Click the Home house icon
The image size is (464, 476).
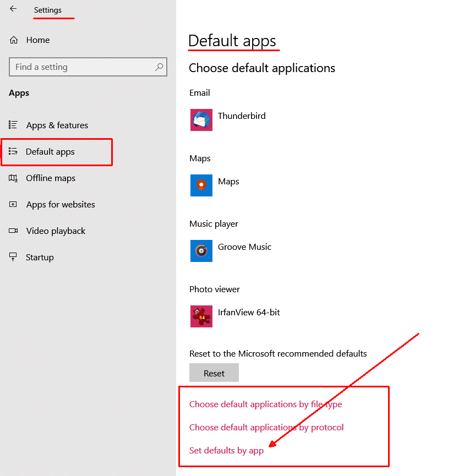point(14,40)
